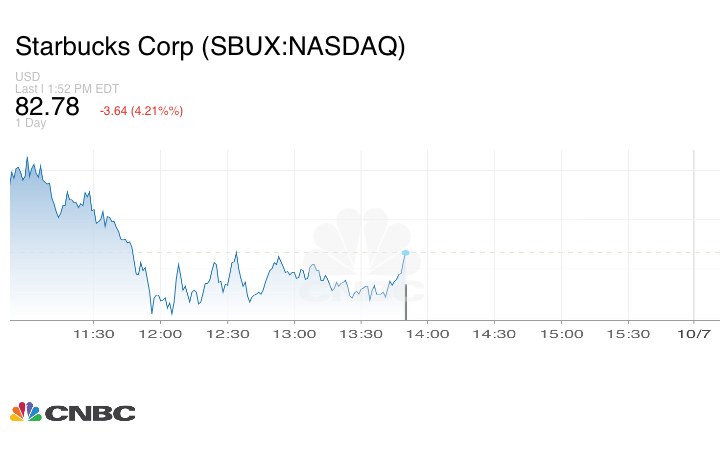Click the 14:00 time axis label
This screenshot has height=450, width=720.
428,334
